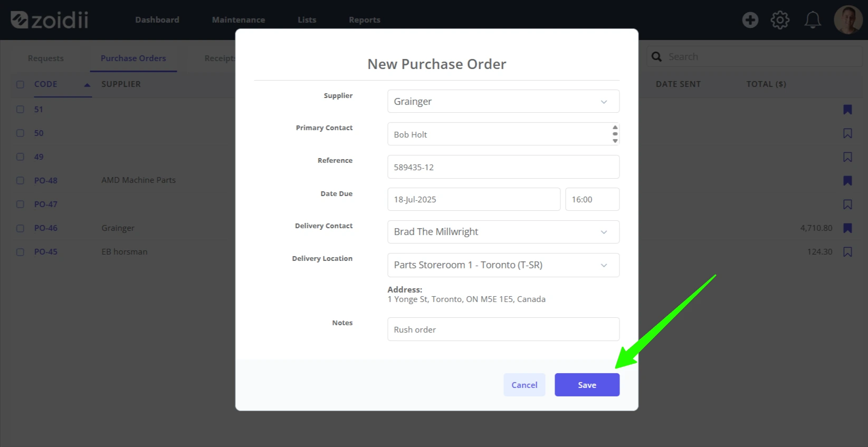
Task: Click the Notes field Rush order
Action: [503, 329]
